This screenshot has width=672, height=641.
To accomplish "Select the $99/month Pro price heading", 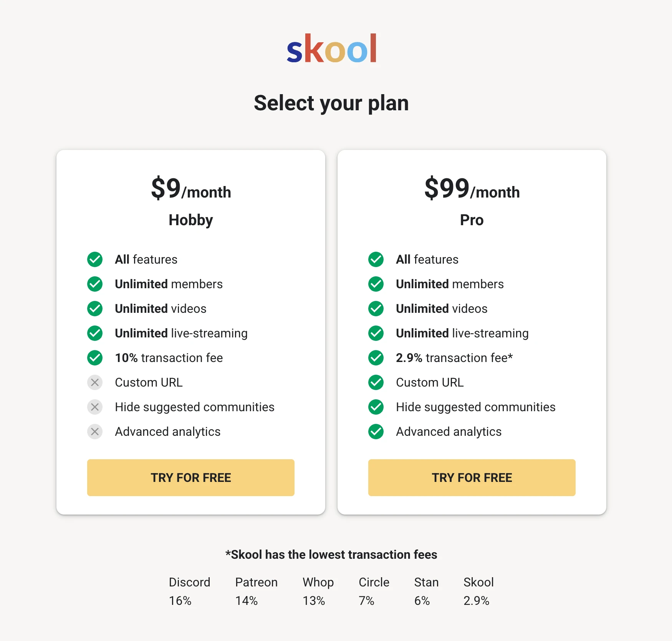I will coord(472,189).
